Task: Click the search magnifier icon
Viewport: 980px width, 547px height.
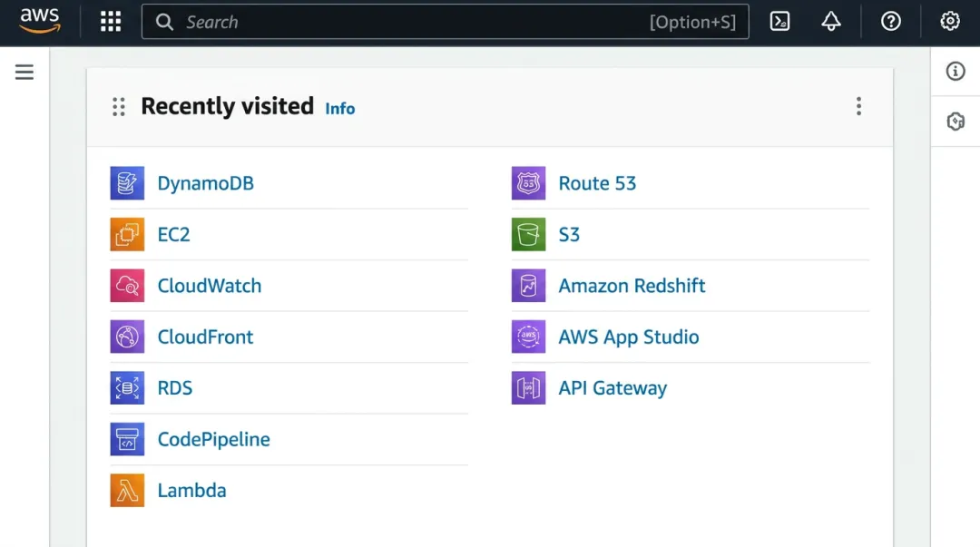Action: [x=164, y=22]
